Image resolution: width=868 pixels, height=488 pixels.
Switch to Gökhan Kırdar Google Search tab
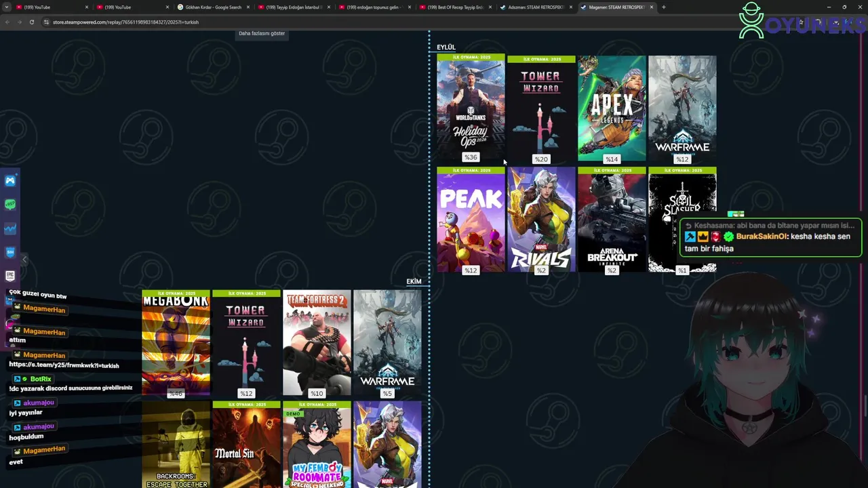click(x=213, y=7)
